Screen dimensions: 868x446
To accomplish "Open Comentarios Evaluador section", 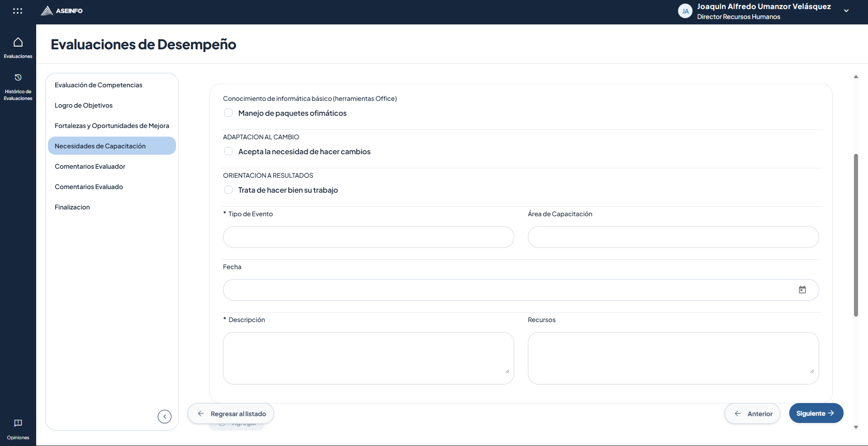I will [x=112, y=166].
